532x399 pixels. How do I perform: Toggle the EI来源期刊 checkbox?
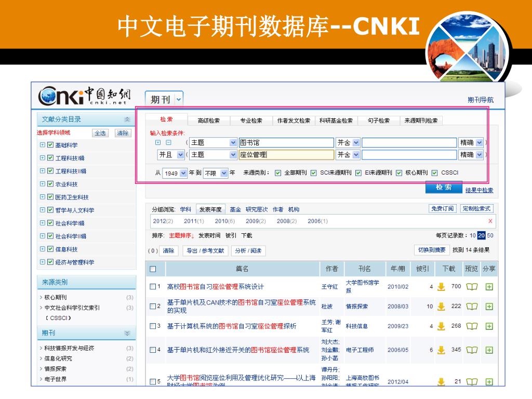pyautogui.click(x=358, y=173)
